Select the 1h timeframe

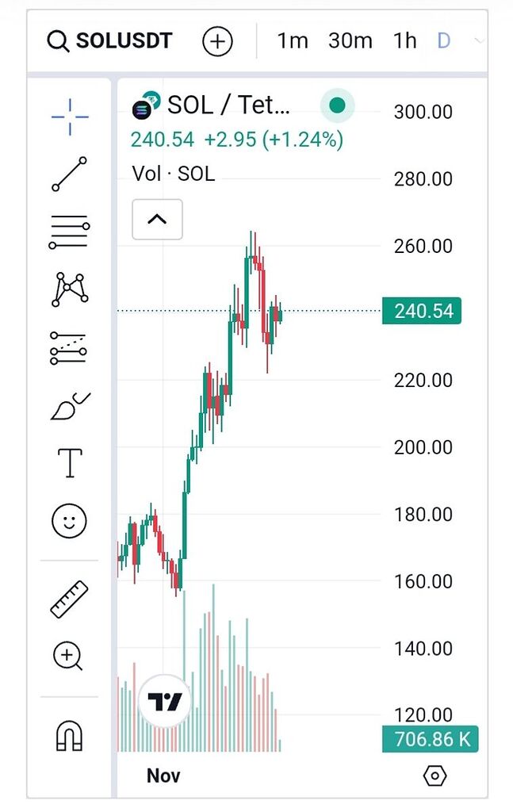[x=404, y=40]
